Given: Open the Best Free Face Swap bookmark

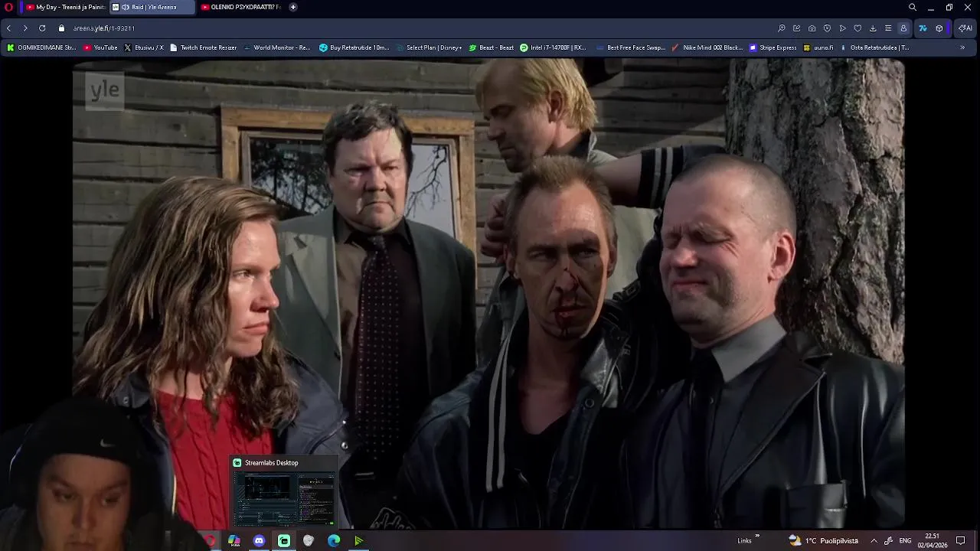Looking at the screenshot, I should coord(630,47).
